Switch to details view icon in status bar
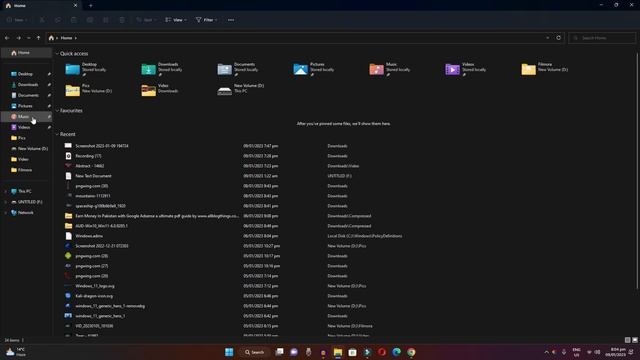This screenshot has width=640, height=360. pyautogui.click(x=627, y=340)
